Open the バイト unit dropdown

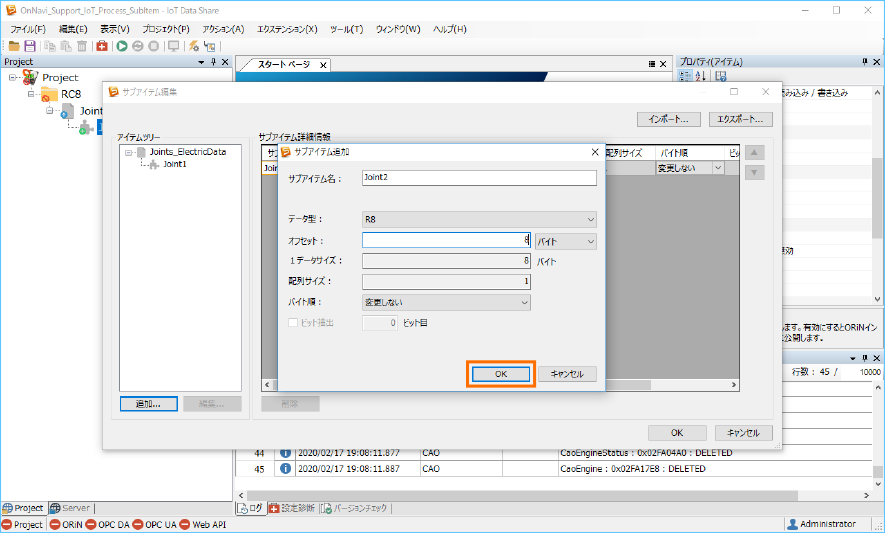click(565, 241)
